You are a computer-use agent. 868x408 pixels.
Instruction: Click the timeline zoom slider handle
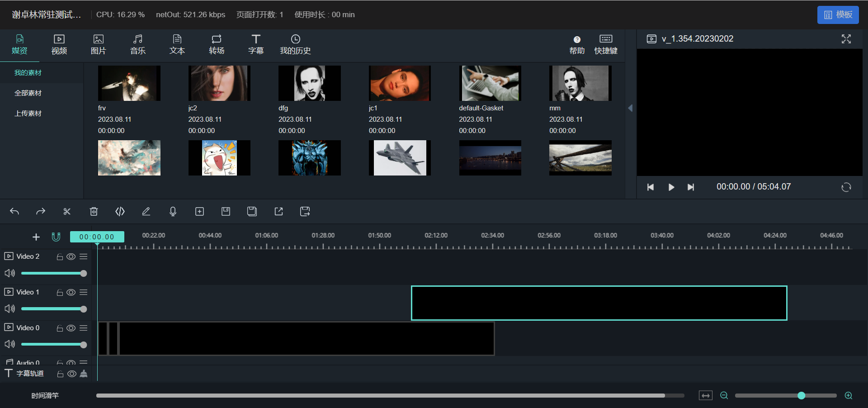(x=801, y=396)
